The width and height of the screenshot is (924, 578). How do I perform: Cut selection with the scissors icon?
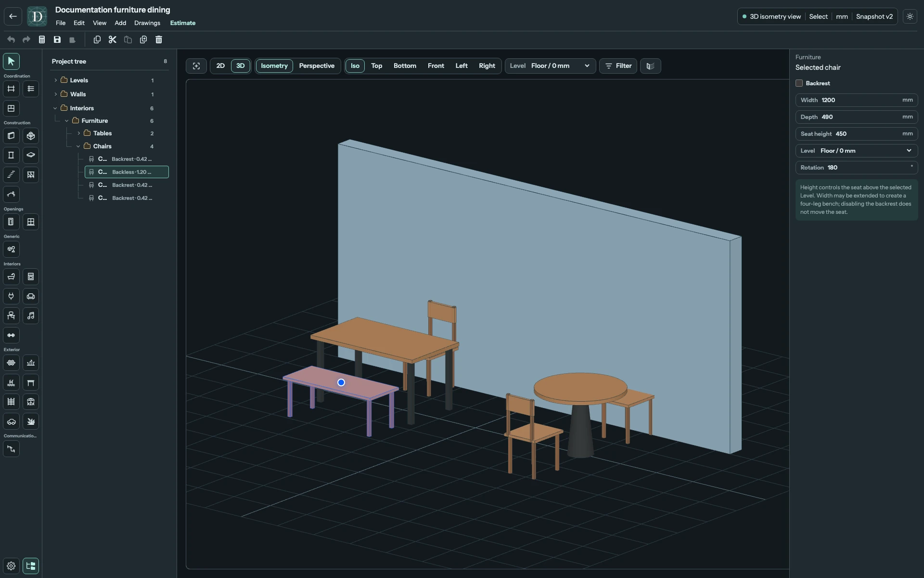tap(113, 39)
